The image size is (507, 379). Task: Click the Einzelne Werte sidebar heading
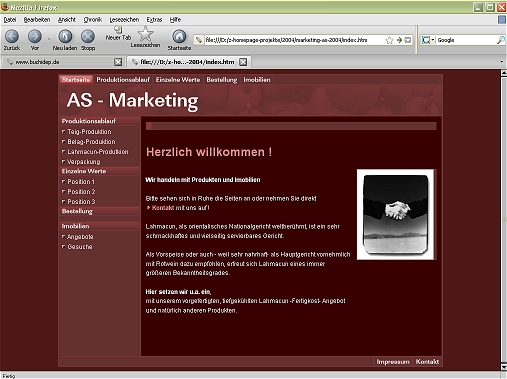pos(84,171)
